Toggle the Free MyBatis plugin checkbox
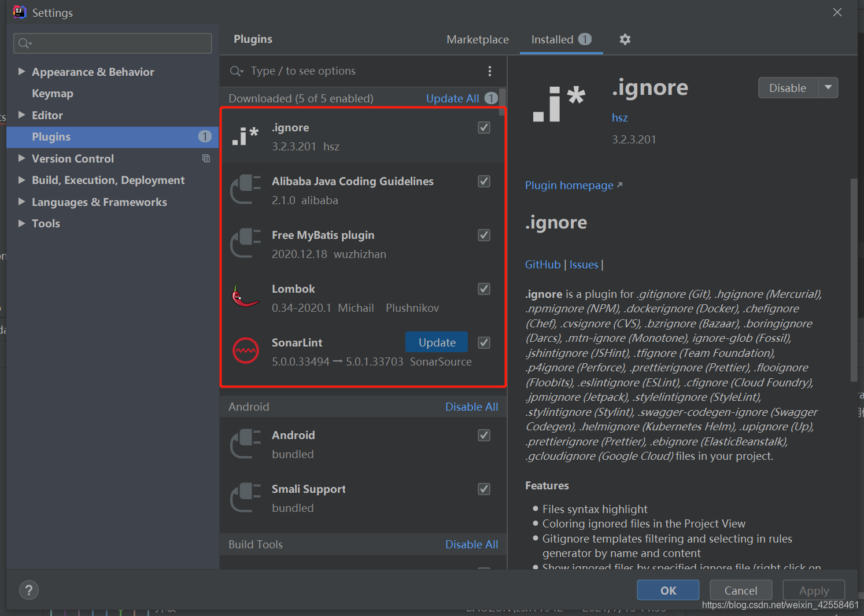This screenshot has width=864, height=616. pyautogui.click(x=484, y=235)
